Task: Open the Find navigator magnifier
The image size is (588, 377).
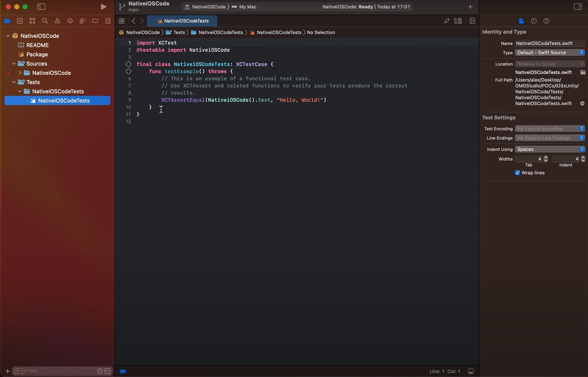Action: pos(45,21)
